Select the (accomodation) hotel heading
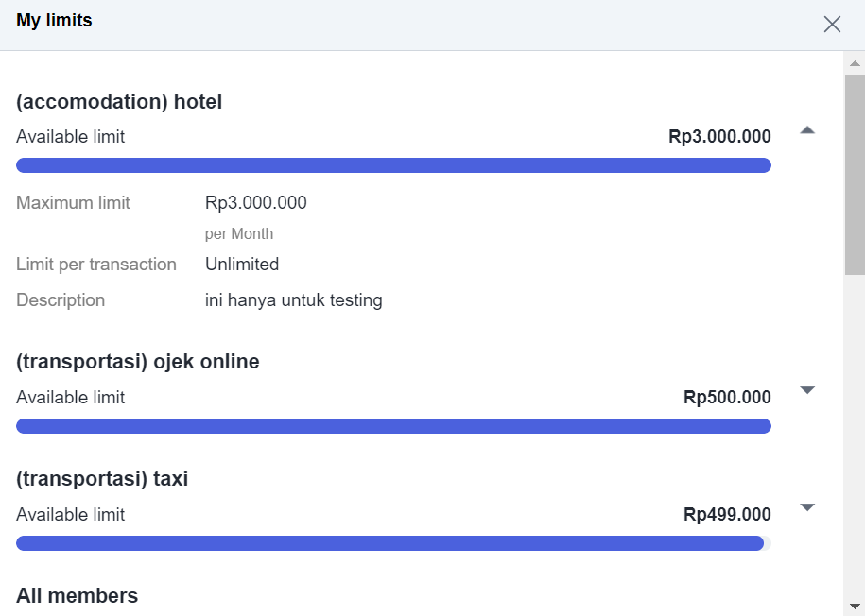This screenshot has width=865, height=616. (x=119, y=102)
